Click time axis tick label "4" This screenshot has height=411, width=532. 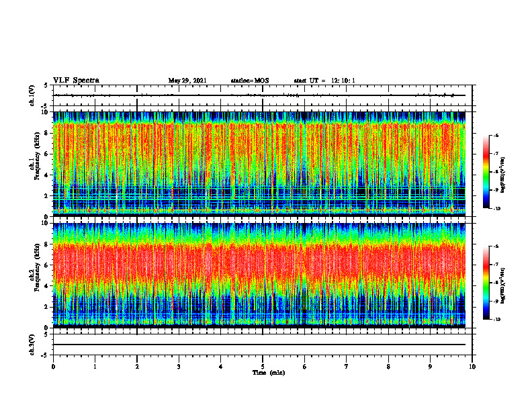pyautogui.click(x=221, y=367)
